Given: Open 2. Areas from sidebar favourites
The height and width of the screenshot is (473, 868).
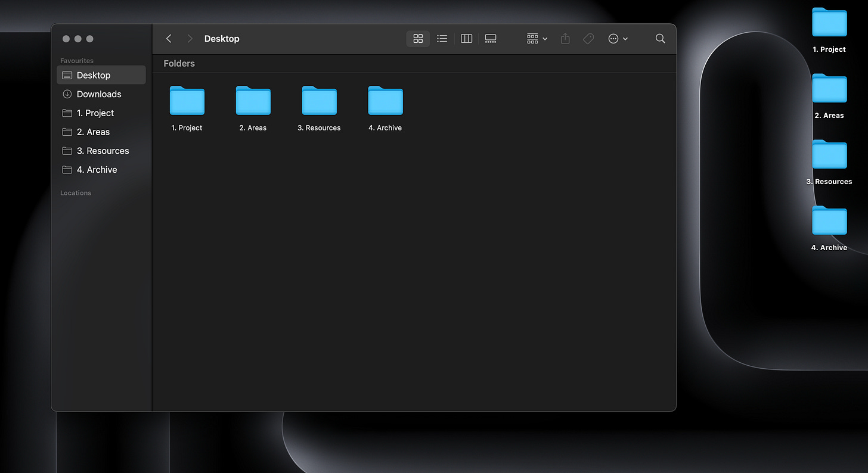Looking at the screenshot, I should [101, 132].
